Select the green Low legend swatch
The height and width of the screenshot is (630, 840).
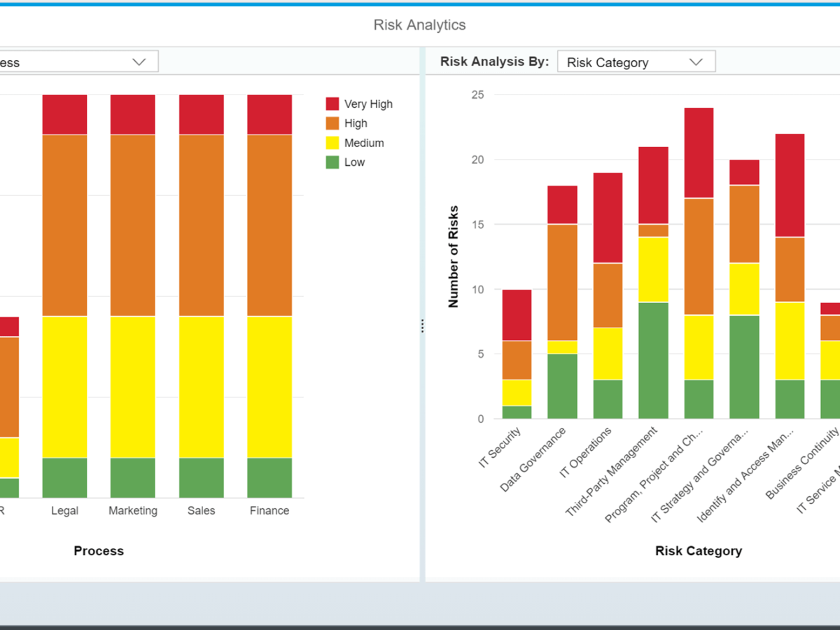click(x=332, y=162)
